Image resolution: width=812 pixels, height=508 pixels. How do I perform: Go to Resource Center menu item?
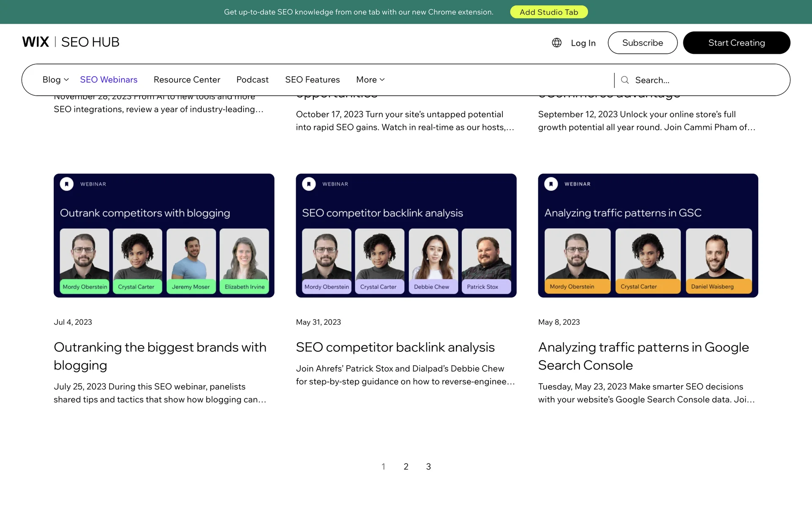[x=187, y=80]
